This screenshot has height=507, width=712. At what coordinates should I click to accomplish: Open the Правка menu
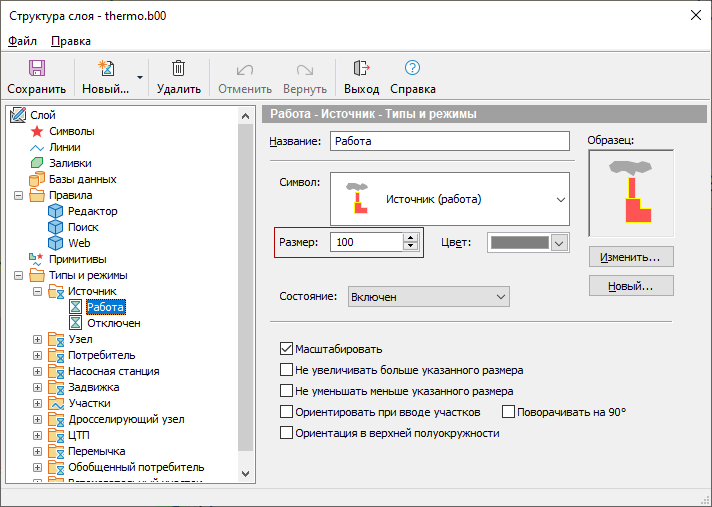pos(70,41)
